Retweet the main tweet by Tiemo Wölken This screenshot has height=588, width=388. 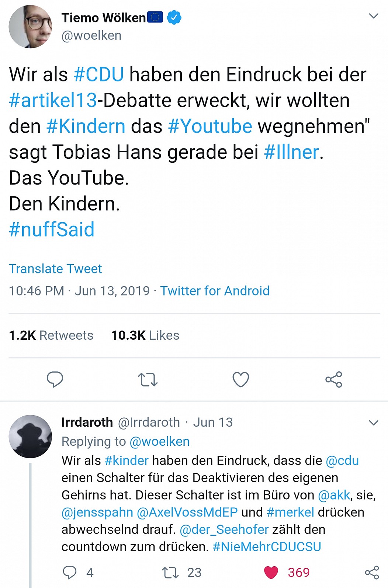click(x=148, y=379)
